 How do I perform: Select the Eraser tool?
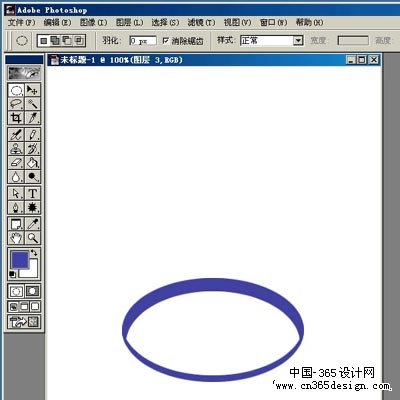coord(16,163)
